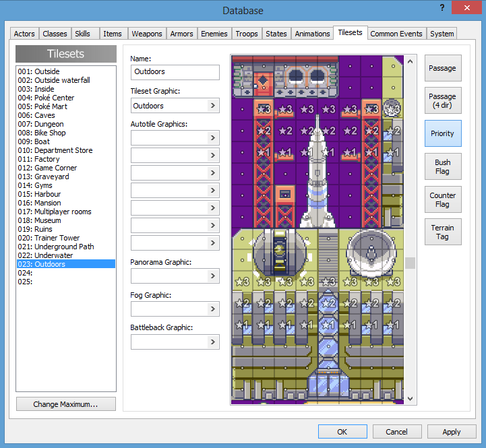Enable Priority editing mode
The image size is (486, 448).
pyautogui.click(x=443, y=133)
